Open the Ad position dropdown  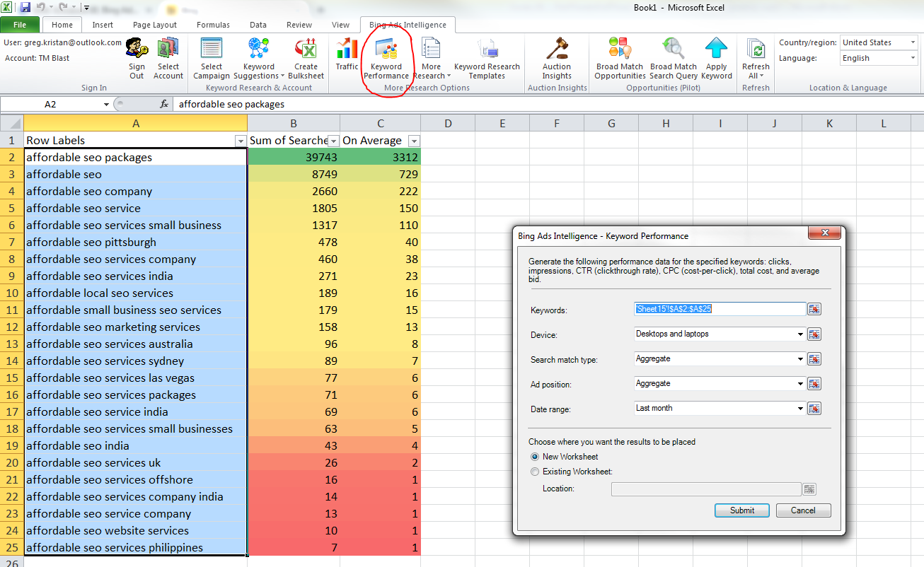click(800, 384)
